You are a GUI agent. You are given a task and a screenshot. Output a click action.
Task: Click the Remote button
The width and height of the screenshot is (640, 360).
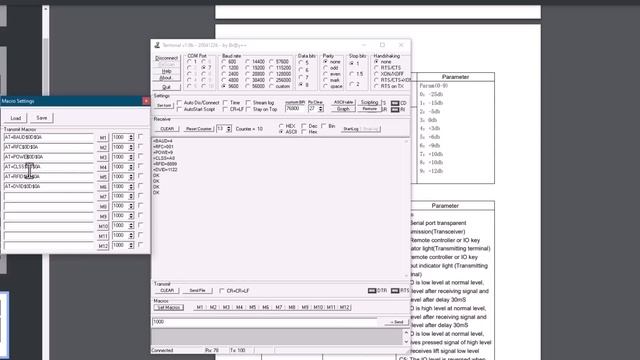tap(369, 109)
